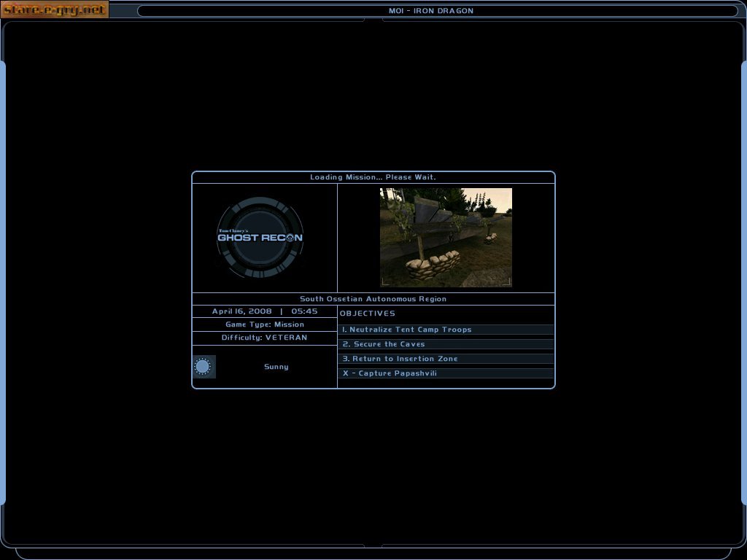Image resolution: width=747 pixels, height=560 pixels.
Task: Expand the OBJECTIVES section header
Action: [x=368, y=313]
